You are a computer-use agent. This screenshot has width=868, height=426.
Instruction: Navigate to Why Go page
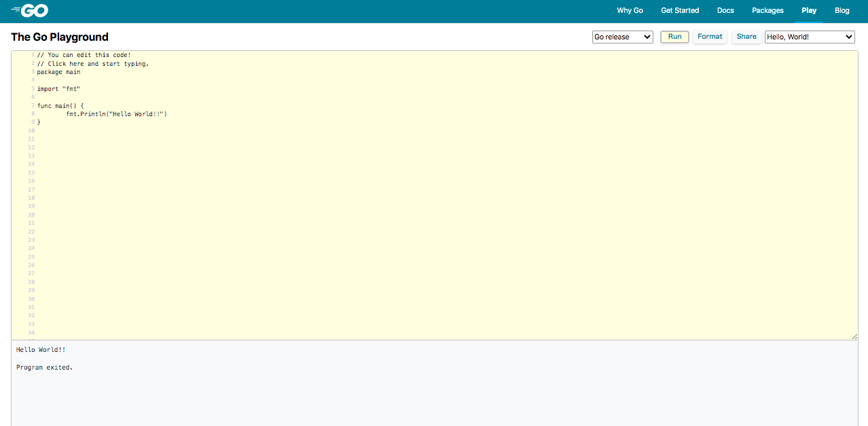pos(630,10)
